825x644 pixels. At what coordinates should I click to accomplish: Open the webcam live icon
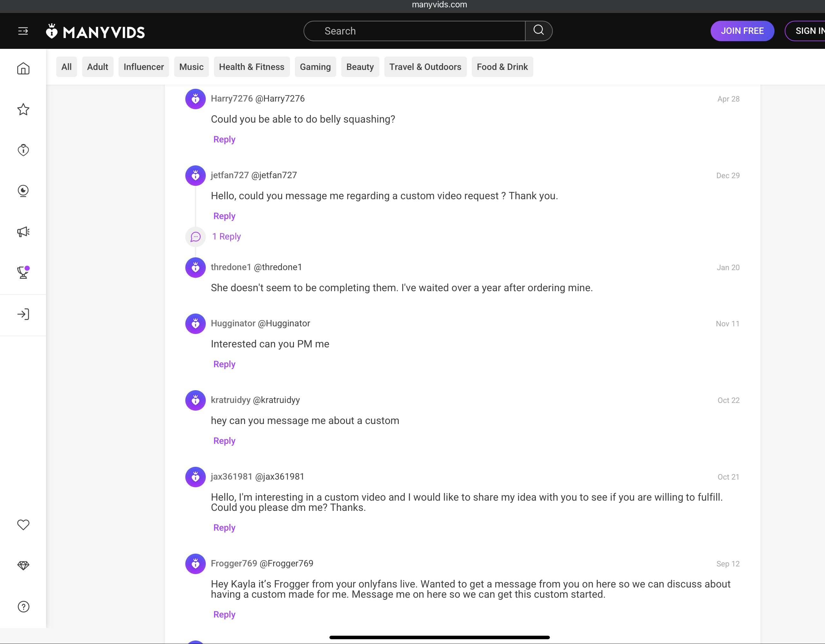pos(23,191)
